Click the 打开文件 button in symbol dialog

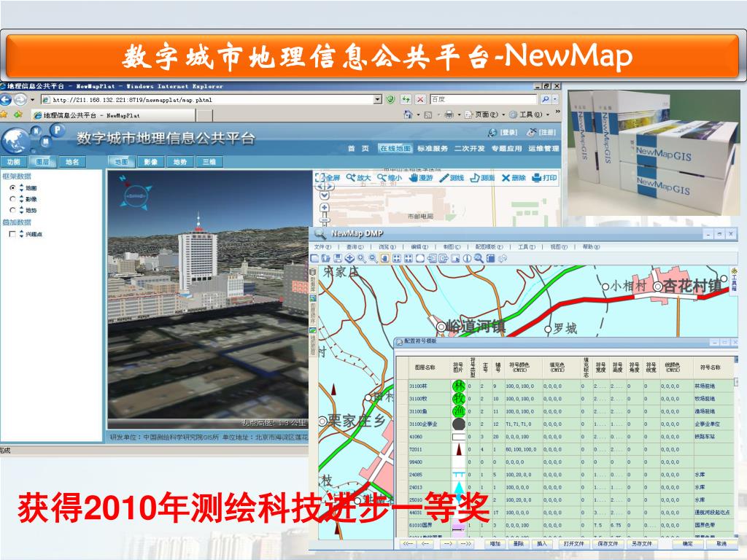tap(573, 543)
